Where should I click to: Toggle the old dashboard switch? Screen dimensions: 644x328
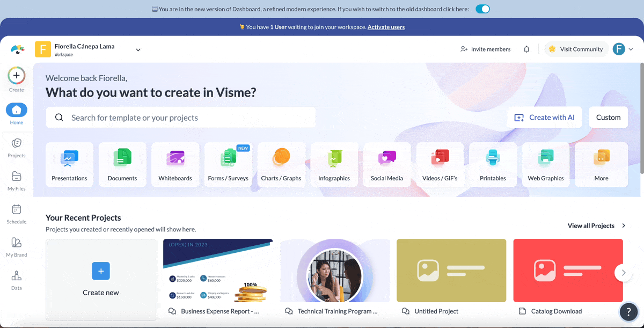click(482, 9)
